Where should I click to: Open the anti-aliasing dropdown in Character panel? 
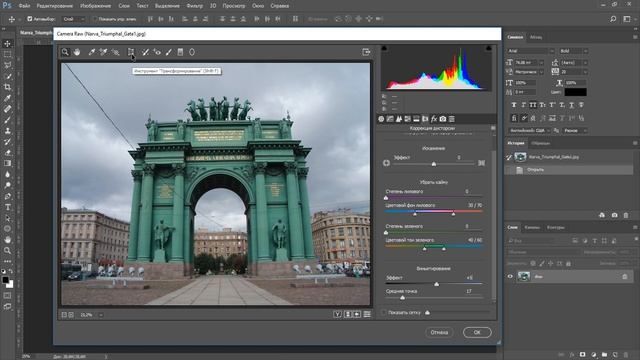pos(575,130)
